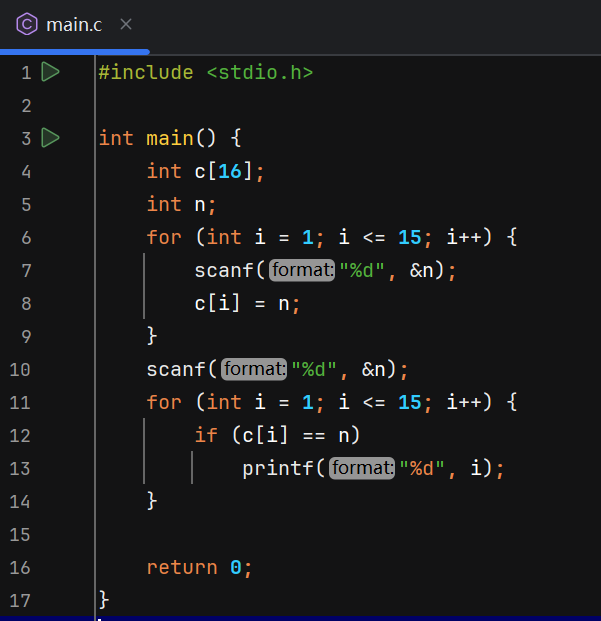Click the printf function call
The image size is (601, 621).
tap(278, 468)
